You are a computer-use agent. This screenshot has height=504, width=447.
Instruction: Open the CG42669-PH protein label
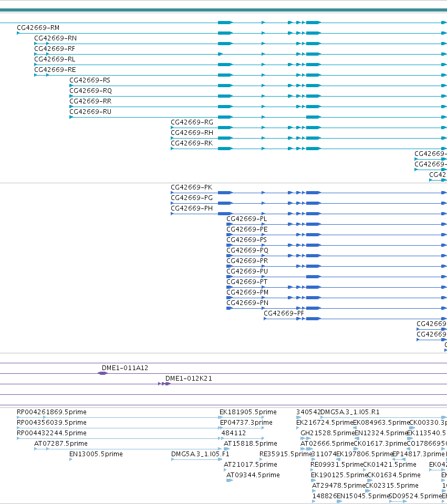(192, 208)
